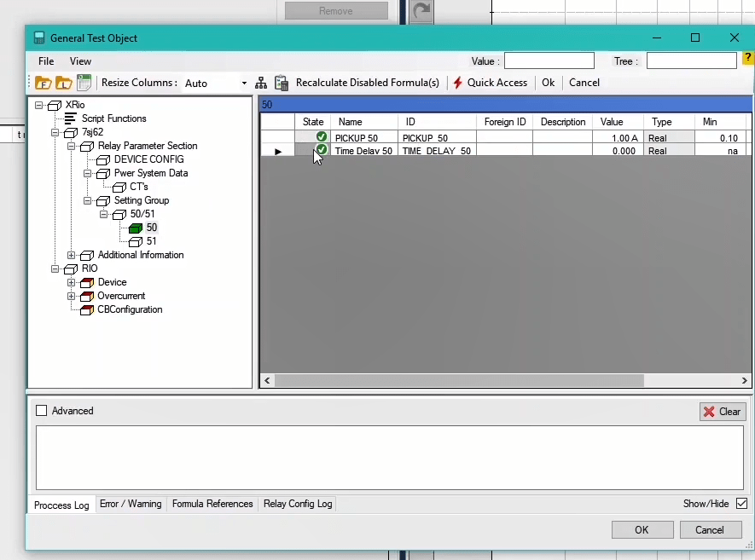Screen dimensions: 755x560
Task: Click the Cancel button at the bottom right
Action: [x=709, y=529]
